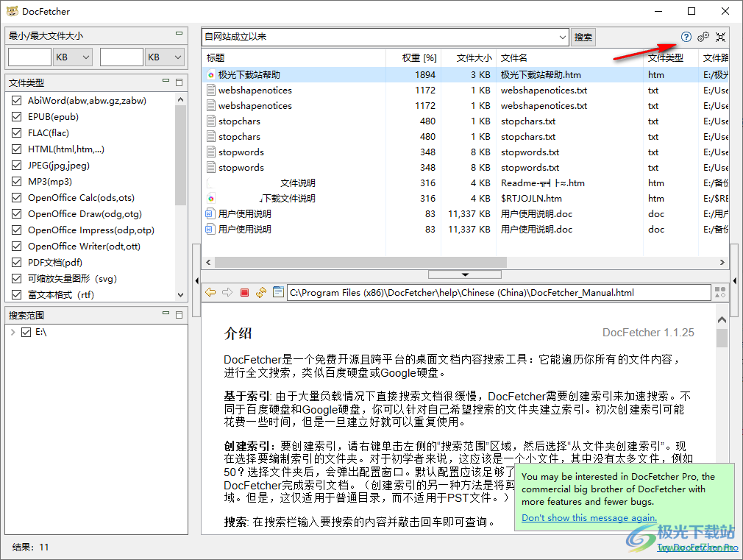Toggle the FLAC(flac) checkbox

click(x=17, y=132)
